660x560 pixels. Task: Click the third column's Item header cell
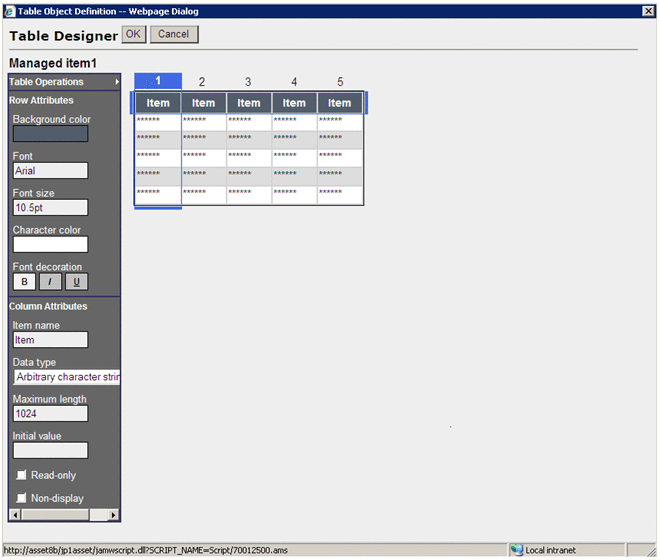point(249,103)
